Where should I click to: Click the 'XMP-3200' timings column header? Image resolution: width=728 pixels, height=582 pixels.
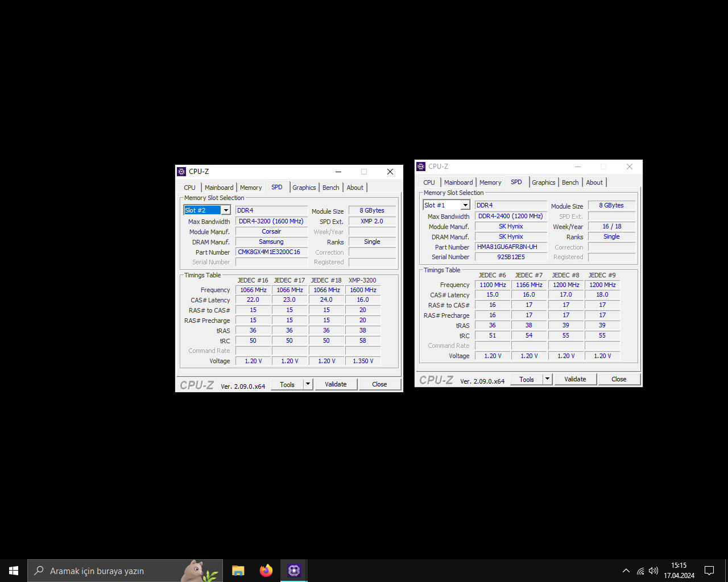(362, 280)
